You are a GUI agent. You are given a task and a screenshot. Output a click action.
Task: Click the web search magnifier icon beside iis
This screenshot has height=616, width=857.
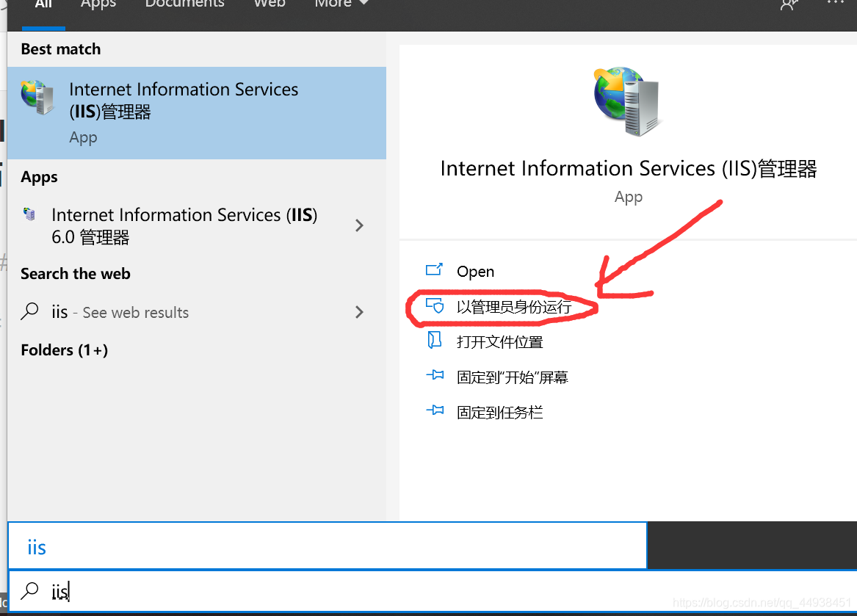click(29, 311)
